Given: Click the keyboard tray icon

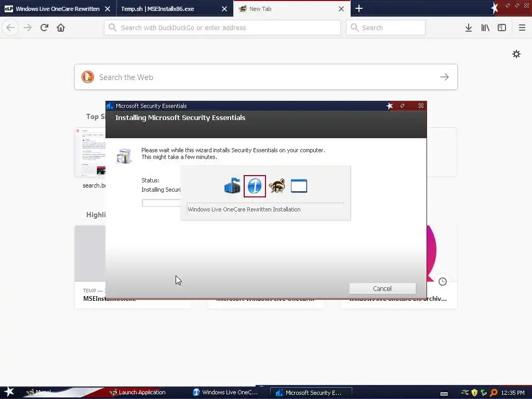Looking at the screenshot, I should [444, 393].
